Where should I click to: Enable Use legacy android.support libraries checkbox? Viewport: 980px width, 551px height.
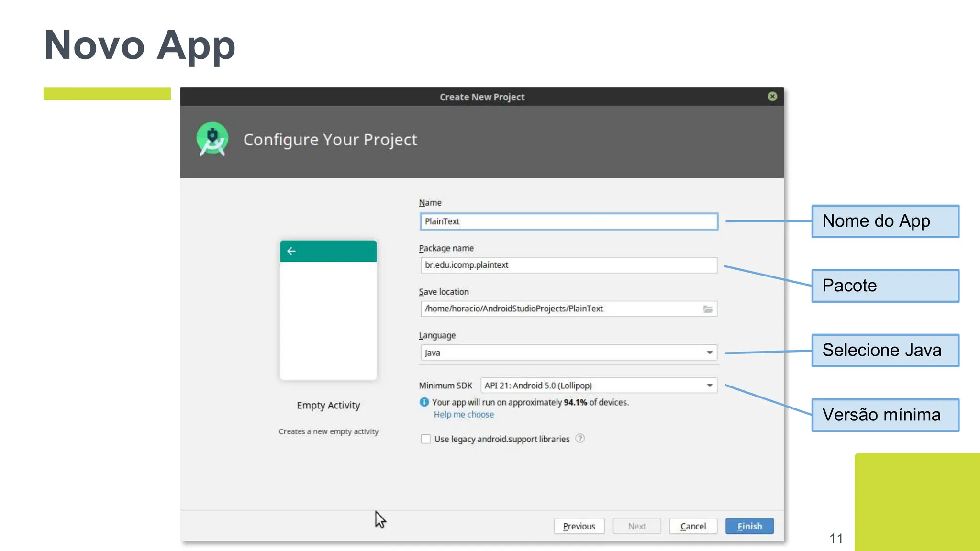click(x=425, y=439)
